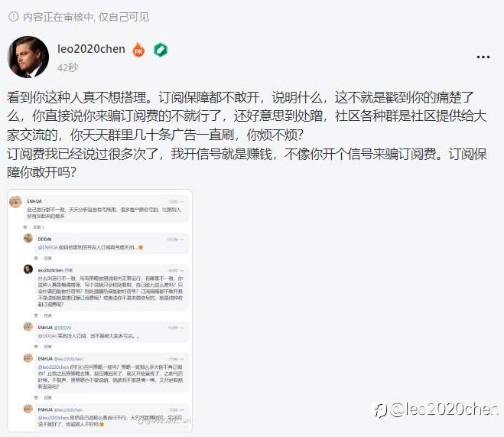Click the 42秒 post timestamp
This screenshot has width=504, height=437.
pos(67,67)
